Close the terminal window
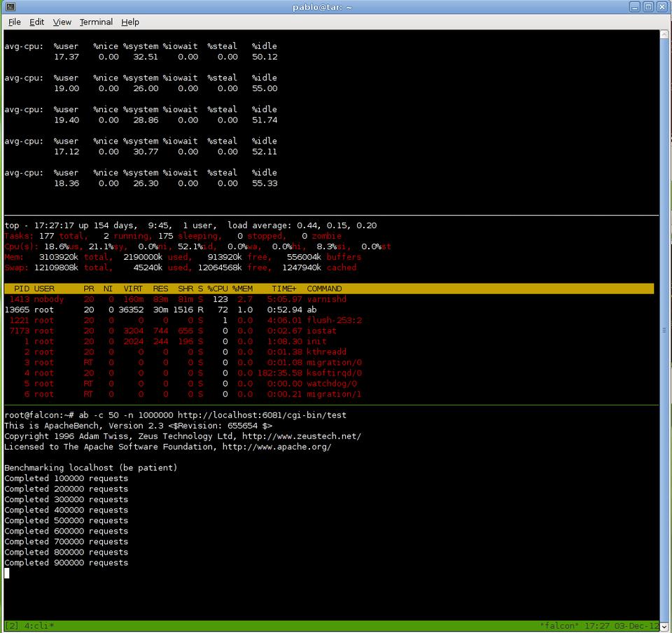The height and width of the screenshot is (633, 672). 662,7
